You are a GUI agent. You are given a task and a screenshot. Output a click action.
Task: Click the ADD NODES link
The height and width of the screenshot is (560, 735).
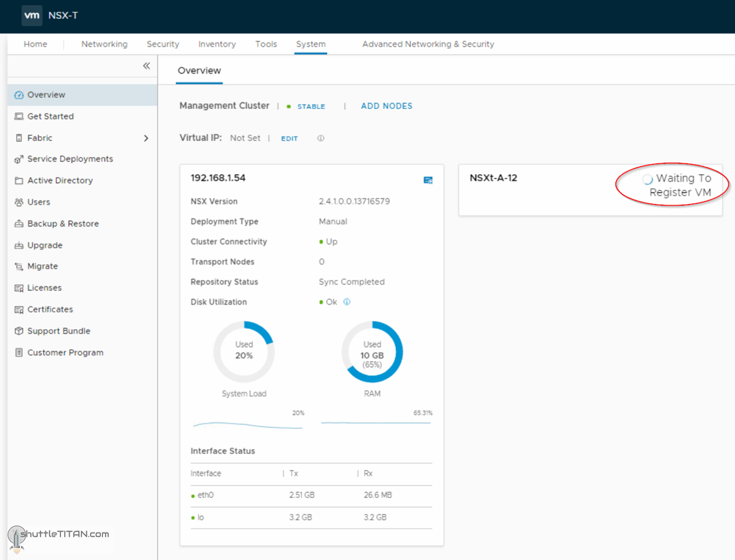tap(386, 106)
